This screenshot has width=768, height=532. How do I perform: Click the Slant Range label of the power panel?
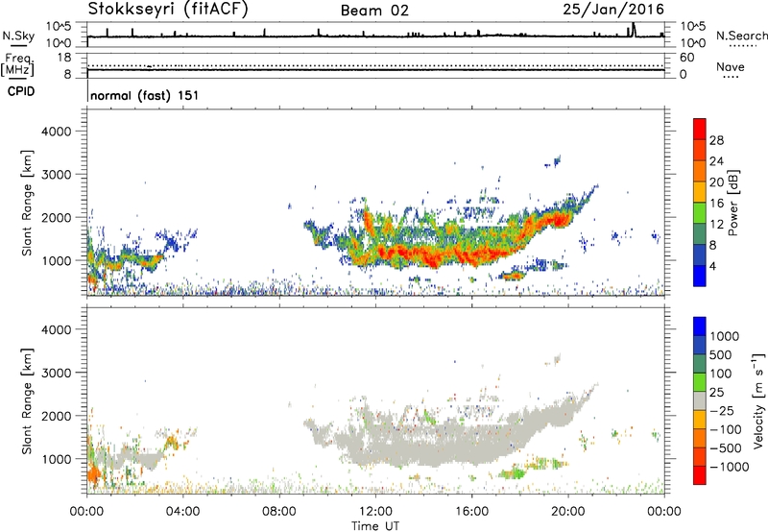[x=27, y=203]
